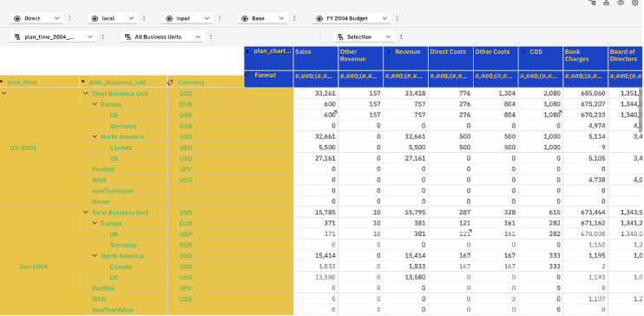Open the plan_time_2004 set dropdown
Screen dimensions: 644x316
[53, 37]
